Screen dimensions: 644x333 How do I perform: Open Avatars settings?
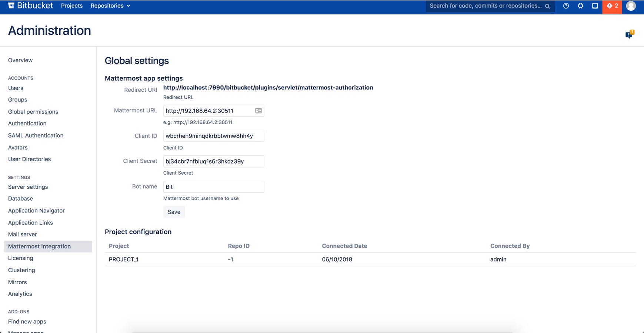coord(18,147)
